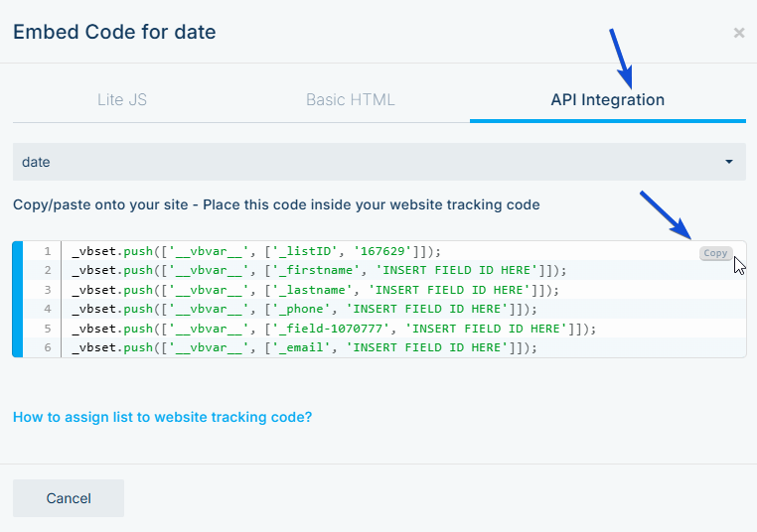
Task: Click line number 1 in the code gutter
Action: (48, 251)
